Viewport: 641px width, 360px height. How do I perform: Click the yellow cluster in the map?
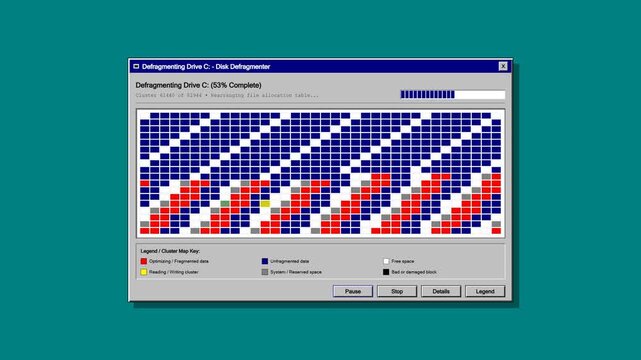tap(265, 204)
